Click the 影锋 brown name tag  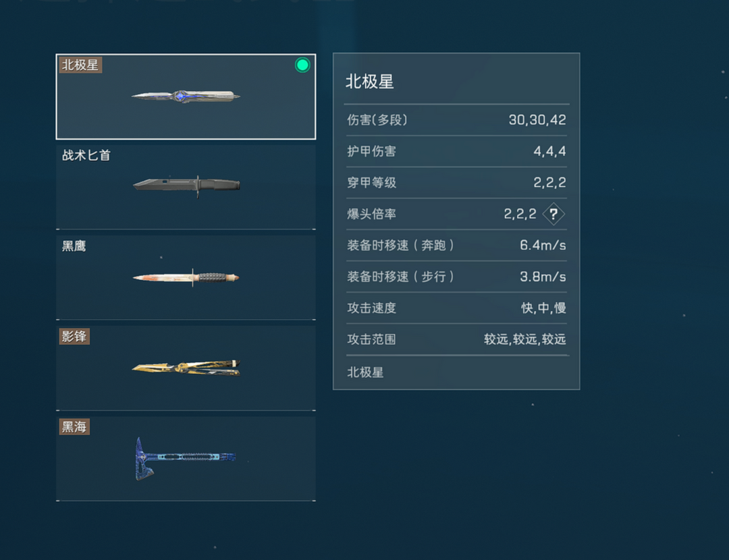(x=74, y=337)
